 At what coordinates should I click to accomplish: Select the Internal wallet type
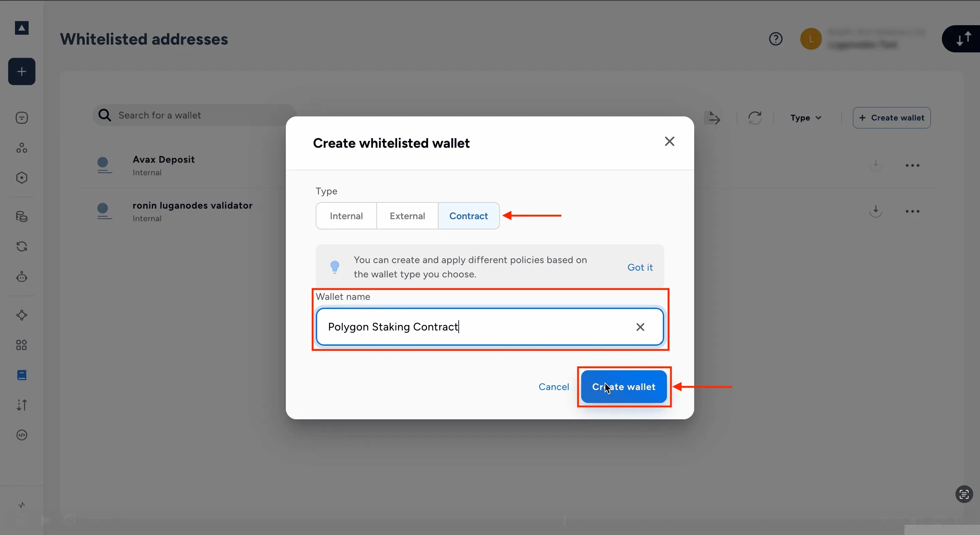tap(346, 216)
